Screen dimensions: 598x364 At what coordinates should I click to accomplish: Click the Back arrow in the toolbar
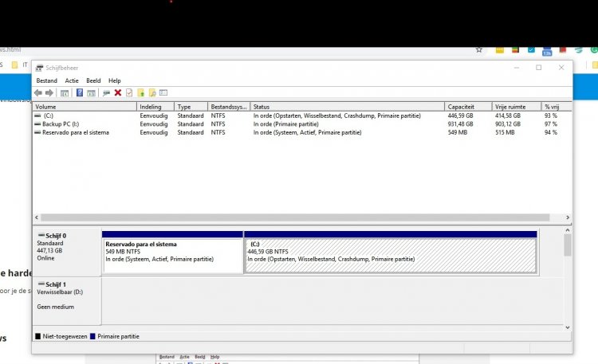(x=38, y=92)
